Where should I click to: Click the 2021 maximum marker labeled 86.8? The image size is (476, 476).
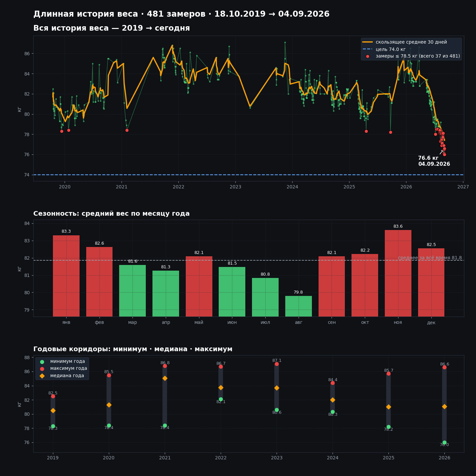click(x=165, y=366)
